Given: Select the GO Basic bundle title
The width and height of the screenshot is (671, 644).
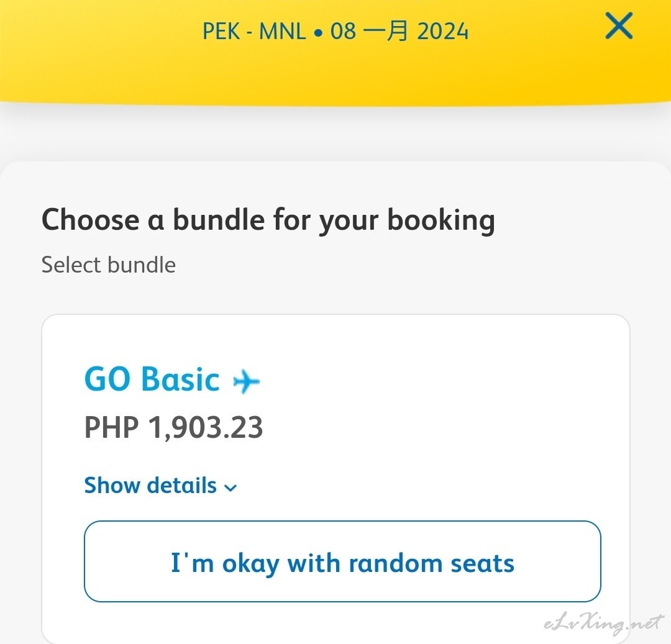Looking at the screenshot, I should pos(152,379).
